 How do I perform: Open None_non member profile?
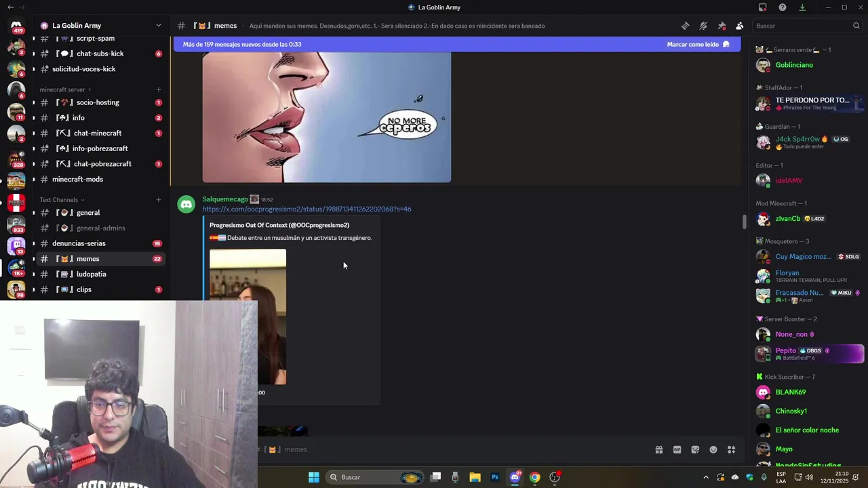tap(809, 334)
